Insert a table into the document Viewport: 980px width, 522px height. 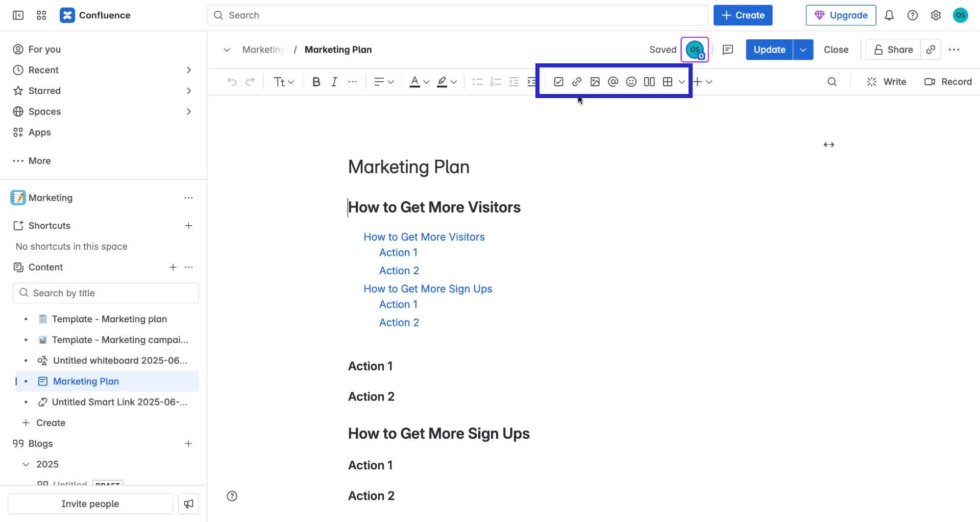[668, 81]
